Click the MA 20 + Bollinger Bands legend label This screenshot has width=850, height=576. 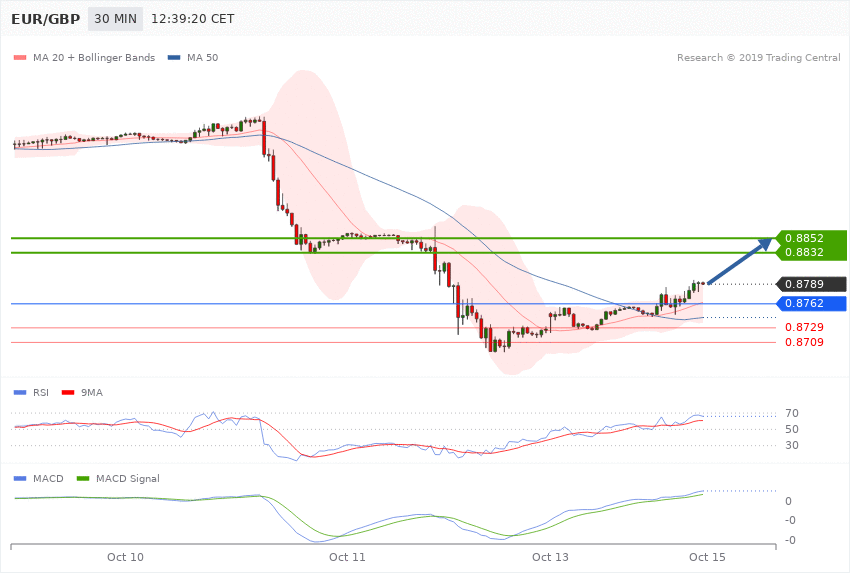point(94,57)
